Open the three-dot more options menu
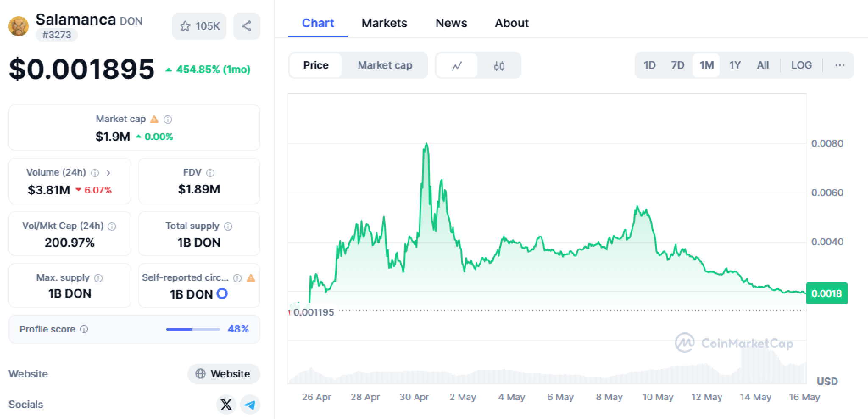The image size is (868, 419). pyautogui.click(x=840, y=65)
